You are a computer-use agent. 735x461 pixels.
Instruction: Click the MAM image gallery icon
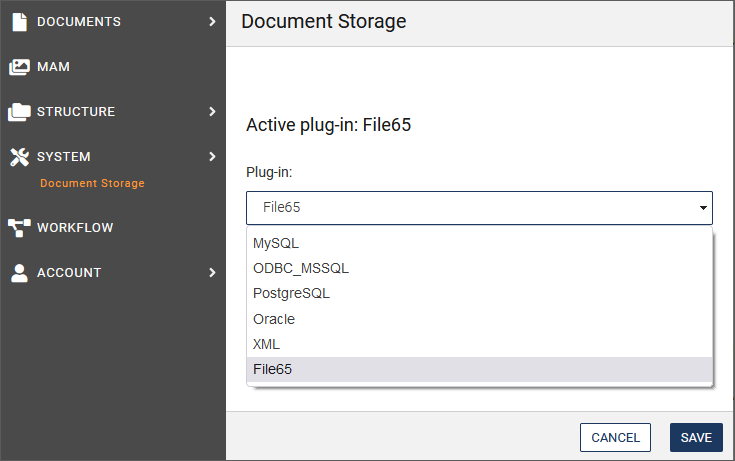click(19, 67)
